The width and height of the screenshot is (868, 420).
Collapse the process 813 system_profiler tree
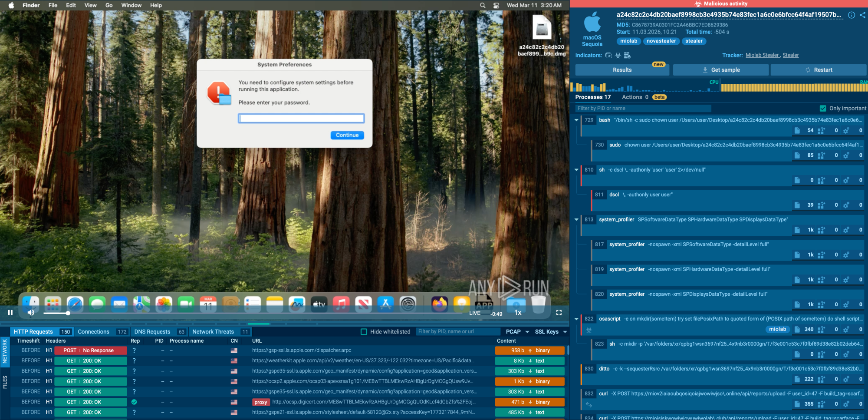click(576, 220)
